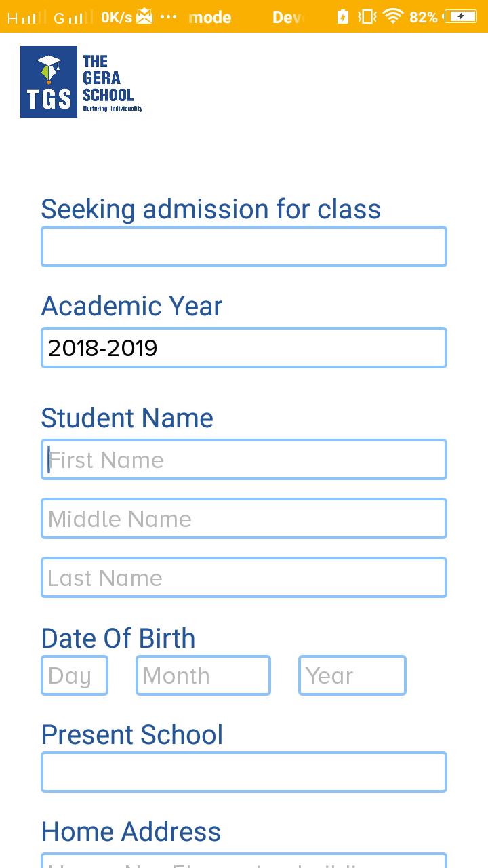Tap the vibrate mode status icon
Screen dimensions: 488x868
[367, 16]
